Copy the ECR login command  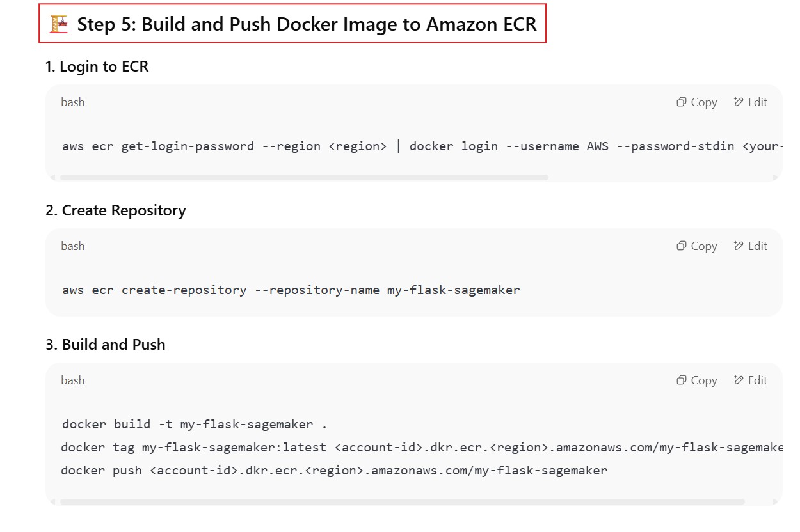coord(696,102)
